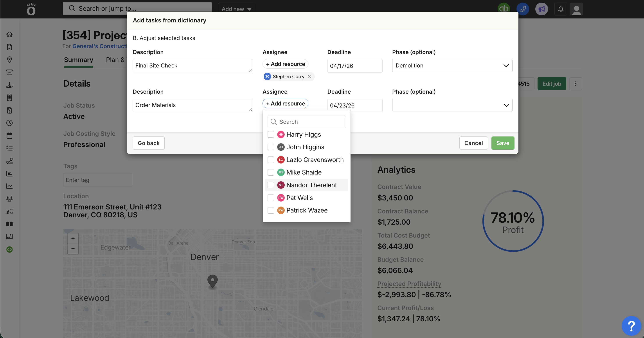644x338 pixels.
Task: Open the location pin sidebar icon
Action: click(x=9, y=60)
